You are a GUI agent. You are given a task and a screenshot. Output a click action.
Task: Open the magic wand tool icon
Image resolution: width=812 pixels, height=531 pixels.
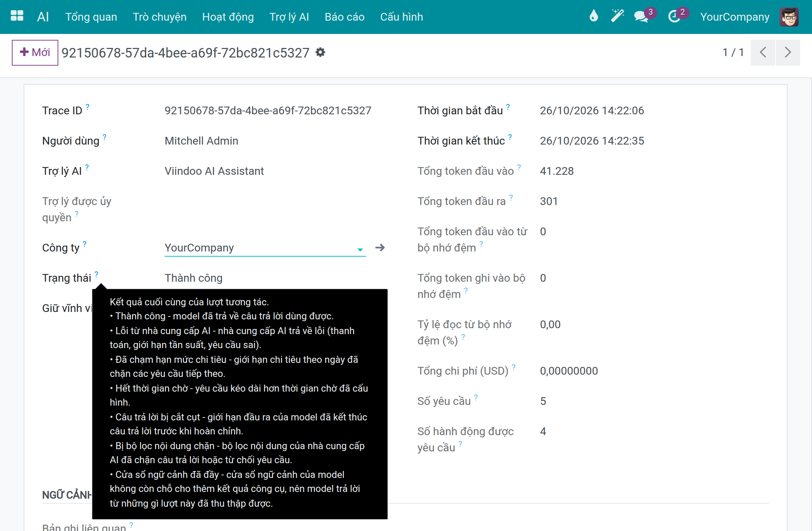tap(617, 16)
